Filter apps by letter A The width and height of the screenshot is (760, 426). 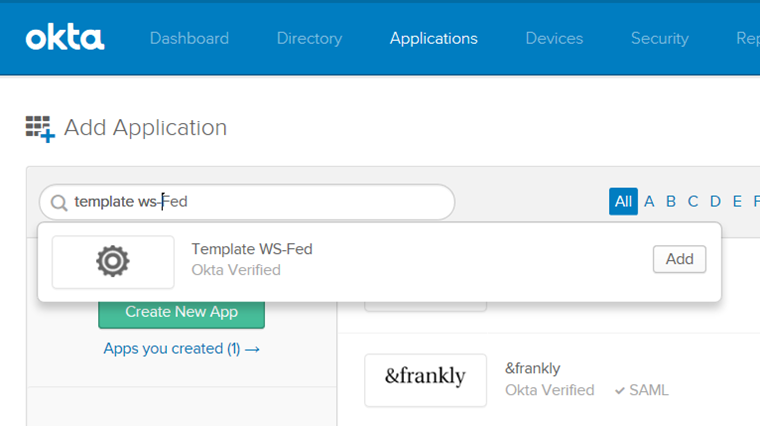[649, 202]
